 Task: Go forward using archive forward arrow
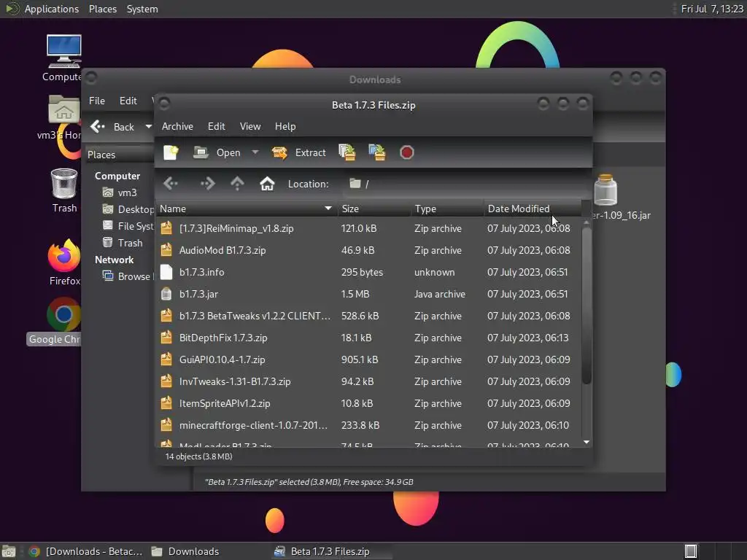coord(207,183)
